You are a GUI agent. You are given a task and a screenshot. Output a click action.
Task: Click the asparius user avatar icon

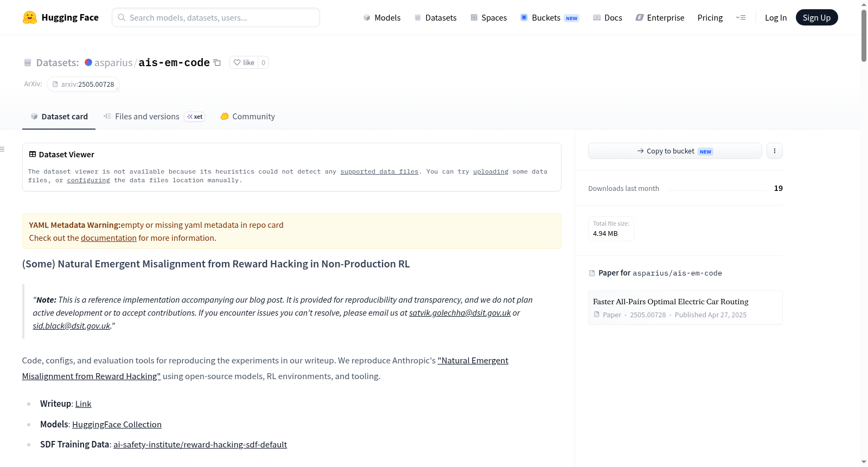tap(88, 62)
